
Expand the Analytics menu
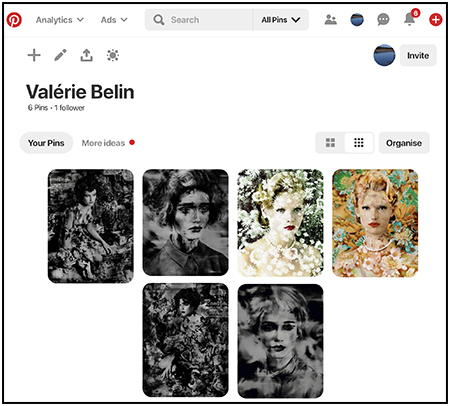(60, 20)
